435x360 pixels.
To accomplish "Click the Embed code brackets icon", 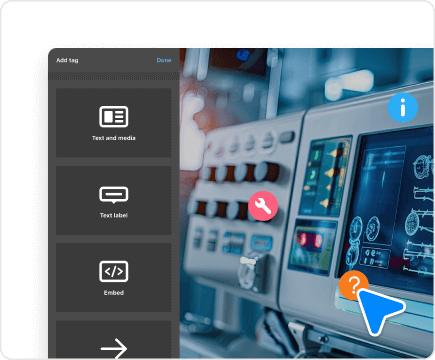I will coord(114,271).
